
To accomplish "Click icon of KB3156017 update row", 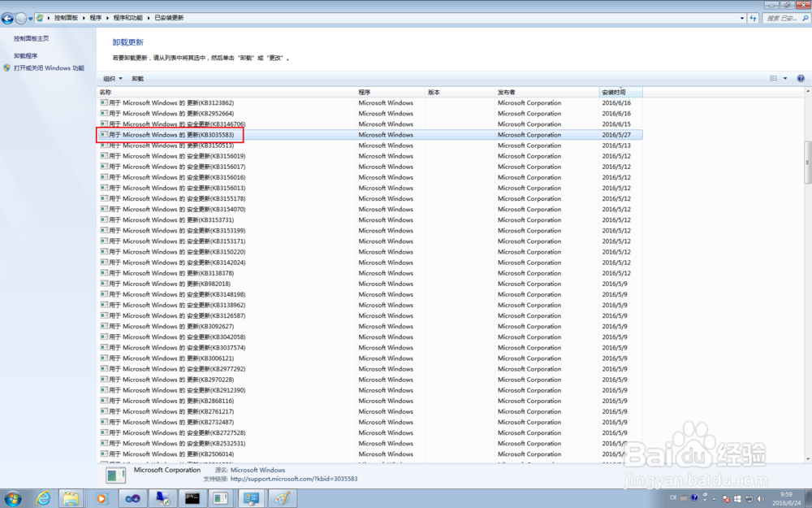I will tap(104, 167).
